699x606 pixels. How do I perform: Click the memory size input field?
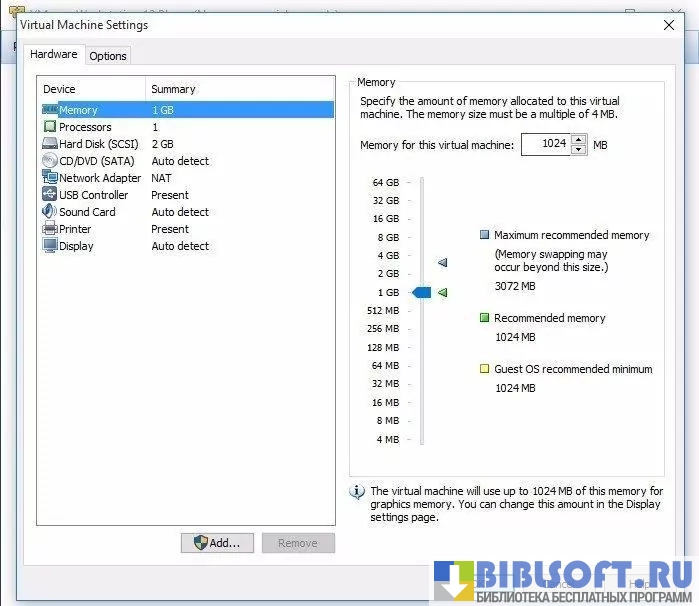[x=545, y=145]
